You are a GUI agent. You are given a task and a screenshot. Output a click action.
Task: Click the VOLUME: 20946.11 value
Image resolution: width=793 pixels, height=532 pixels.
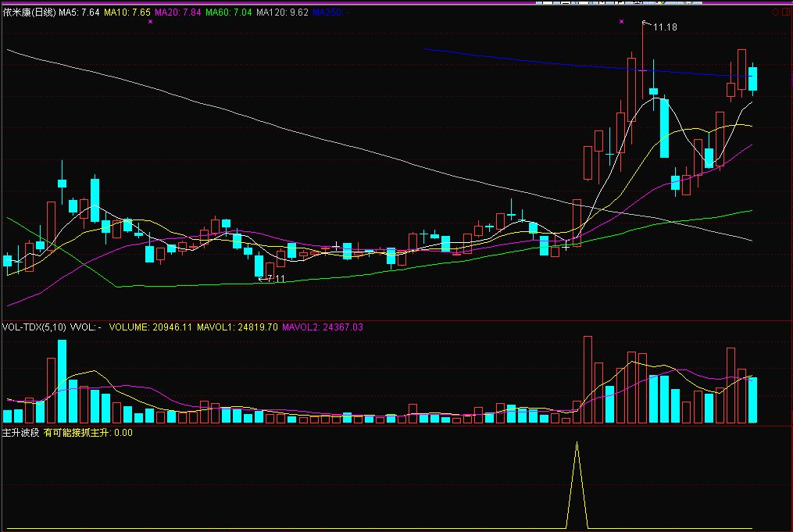151,327
